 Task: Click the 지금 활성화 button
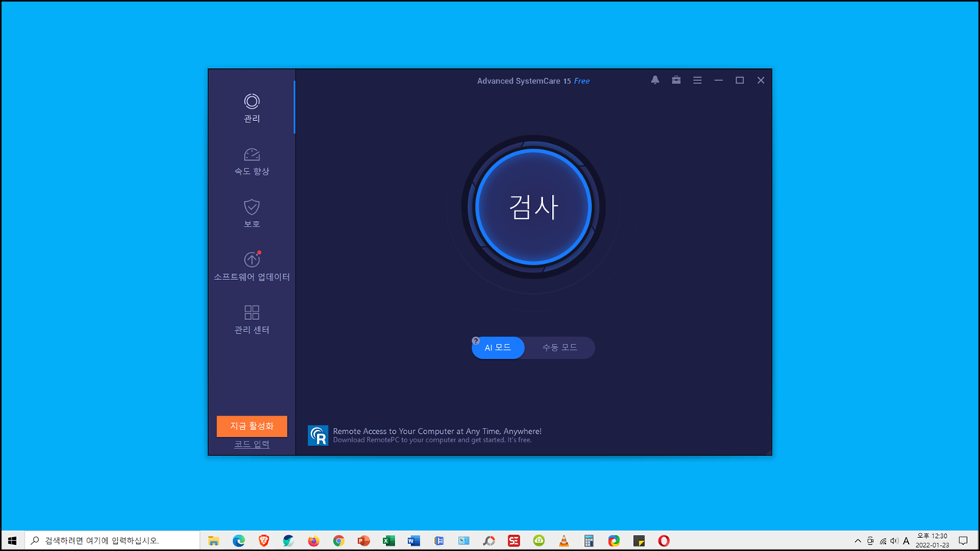point(252,426)
